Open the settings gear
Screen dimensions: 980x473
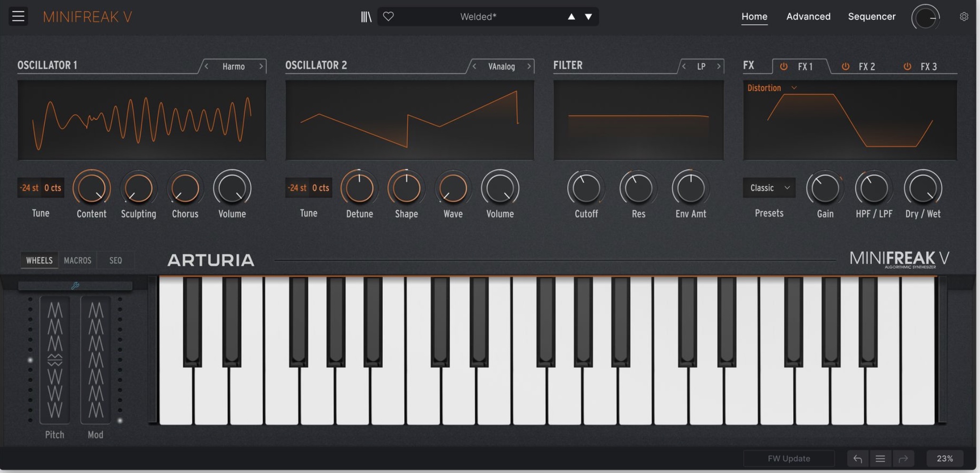(x=964, y=16)
